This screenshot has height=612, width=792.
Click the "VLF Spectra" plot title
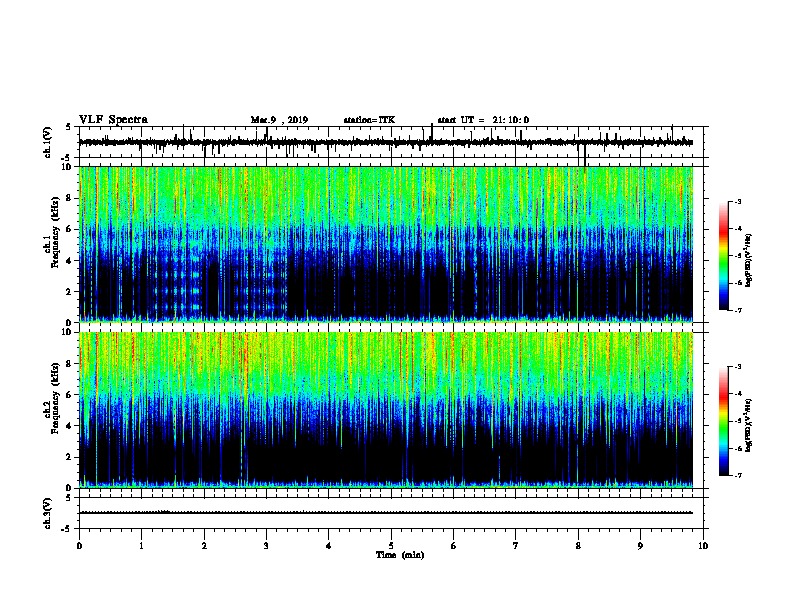(x=113, y=120)
